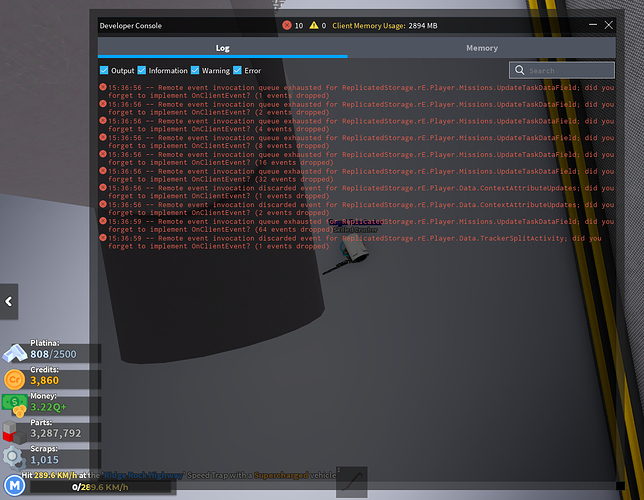Uncheck the Output filter checkbox
Image resolution: width=644 pixels, height=500 pixels.
pos(104,70)
